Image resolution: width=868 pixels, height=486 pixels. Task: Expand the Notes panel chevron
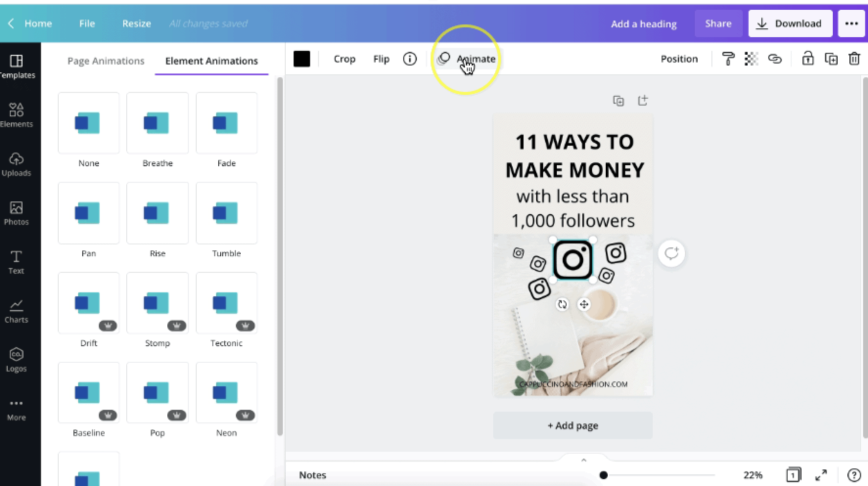(x=584, y=460)
